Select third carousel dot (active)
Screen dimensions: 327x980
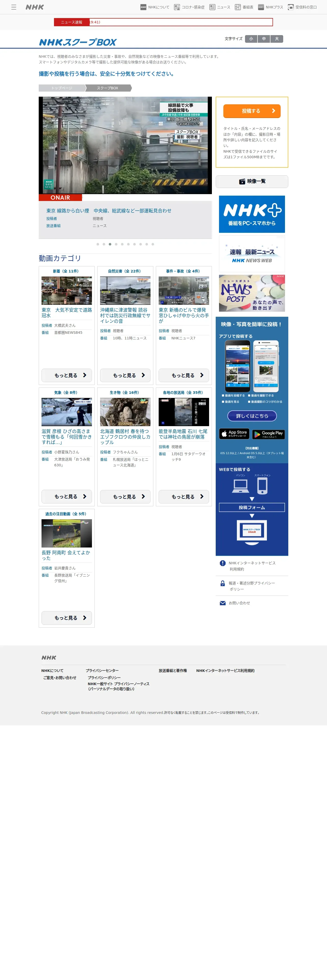pyautogui.click(x=110, y=244)
